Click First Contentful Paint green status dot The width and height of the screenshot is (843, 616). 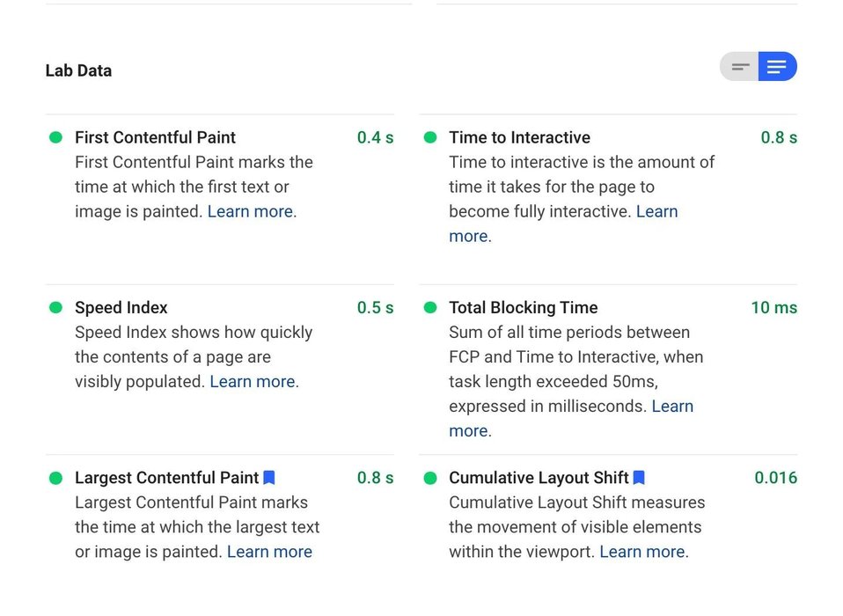click(x=55, y=137)
